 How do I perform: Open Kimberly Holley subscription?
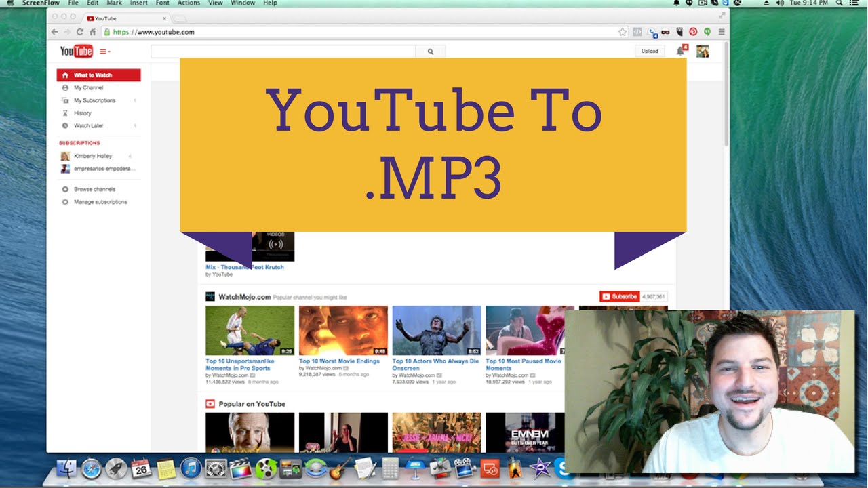point(92,156)
